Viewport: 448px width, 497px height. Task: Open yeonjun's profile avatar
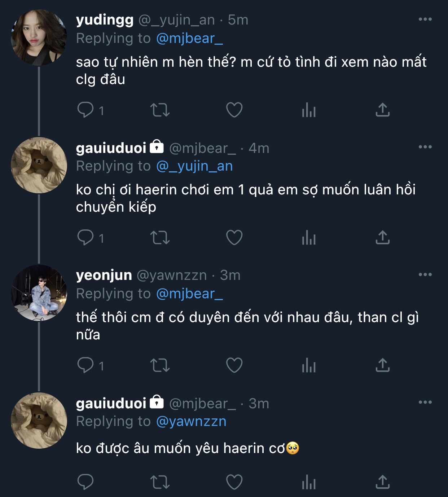(x=39, y=293)
